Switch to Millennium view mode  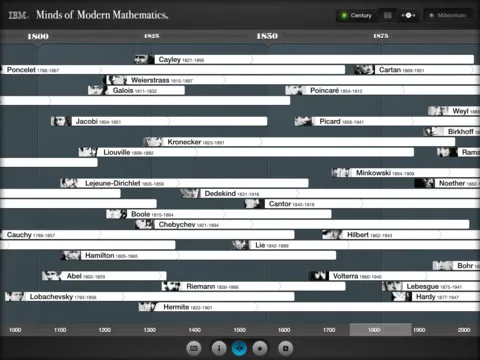tap(448, 15)
